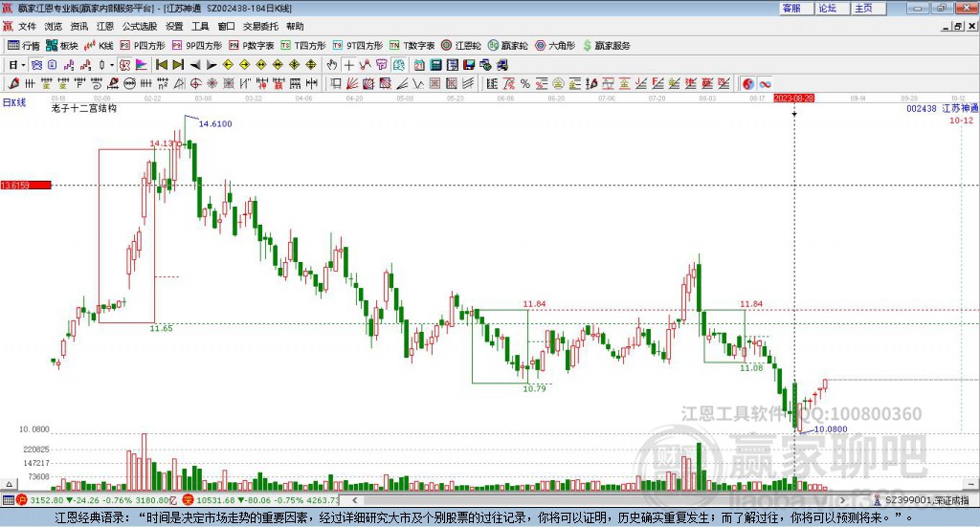Screen dimensions: 980x527
Task: Launch the 江恩轮 Gann wheel tool
Action: click(x=461, y=46)
